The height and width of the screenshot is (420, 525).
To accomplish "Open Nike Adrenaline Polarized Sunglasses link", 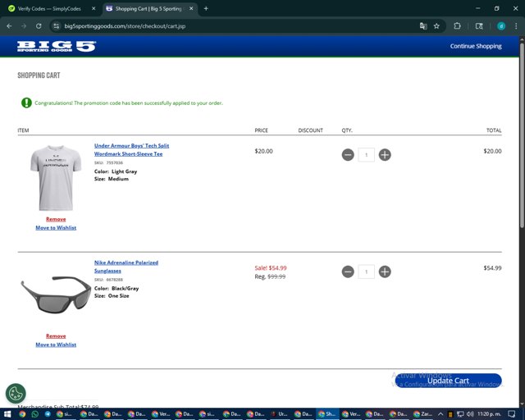I will [x=126, y=267].
